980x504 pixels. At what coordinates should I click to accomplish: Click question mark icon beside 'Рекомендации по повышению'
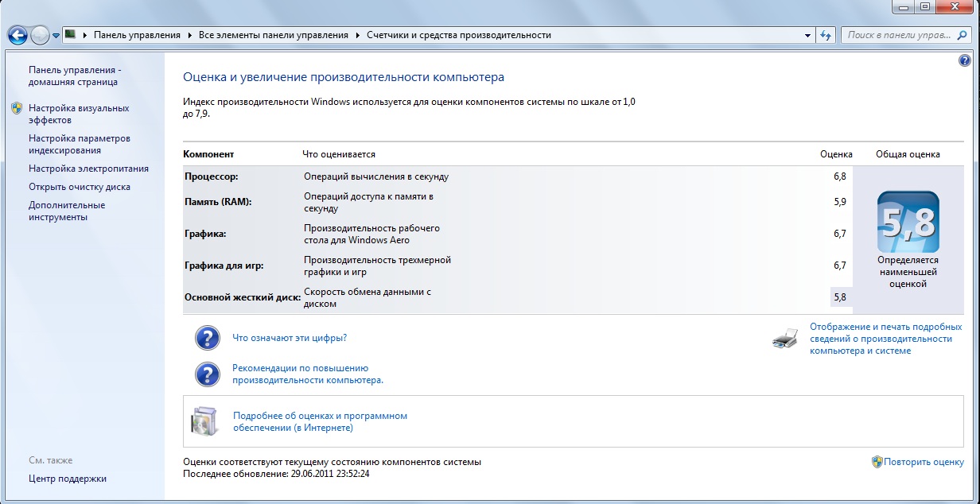pos(207,374)
